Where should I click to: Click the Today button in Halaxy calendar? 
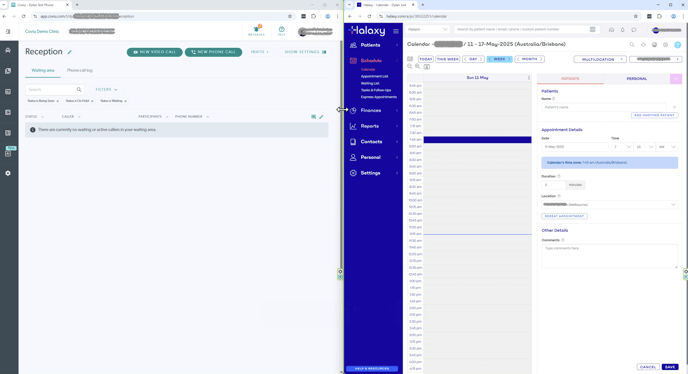click(x=426, y=59)
